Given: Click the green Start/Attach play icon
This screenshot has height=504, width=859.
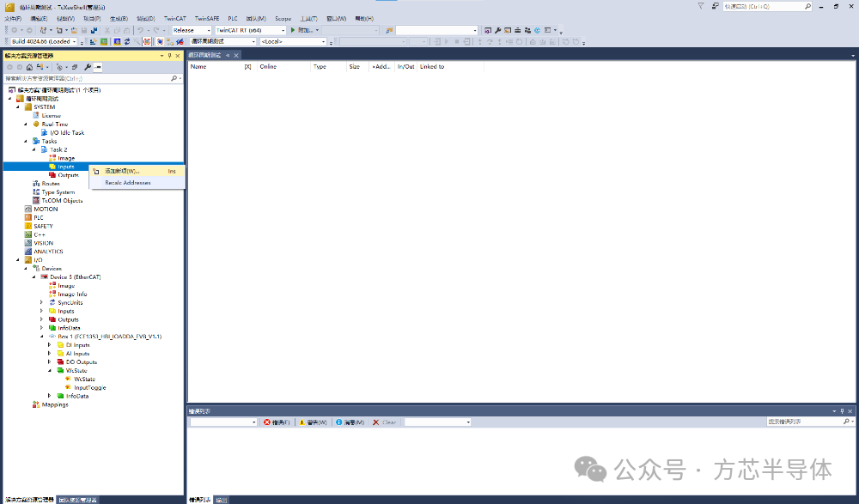Looking at the screenshot, I should [293, 30].
